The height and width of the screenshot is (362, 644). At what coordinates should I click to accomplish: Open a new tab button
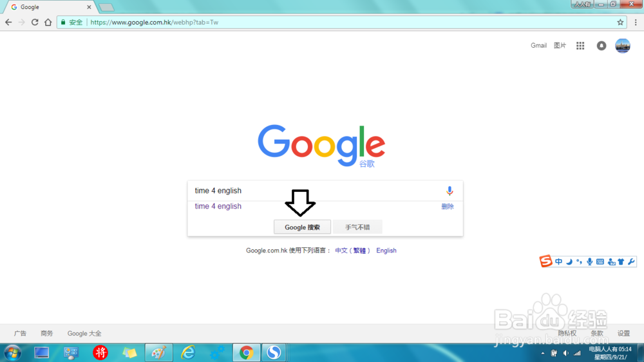click(x=106, y=7)
